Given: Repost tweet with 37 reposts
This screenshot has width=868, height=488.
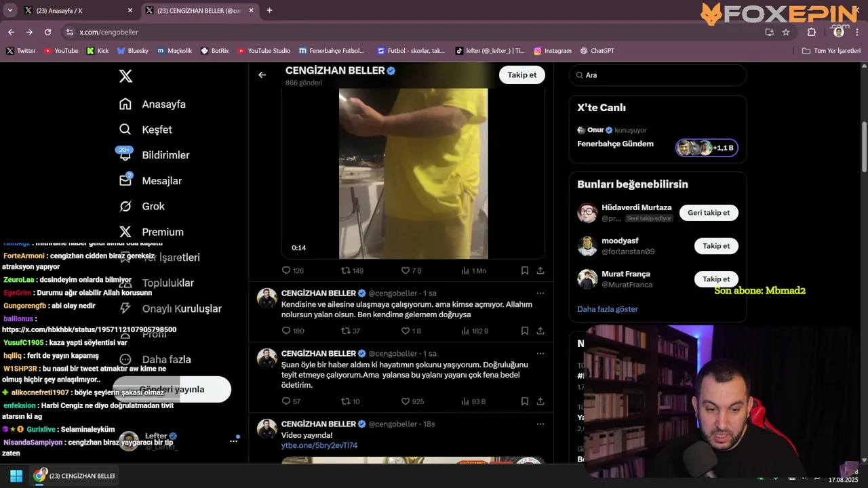Looking at the screenshot, I should pyautogui.click(x=350, y=331).
